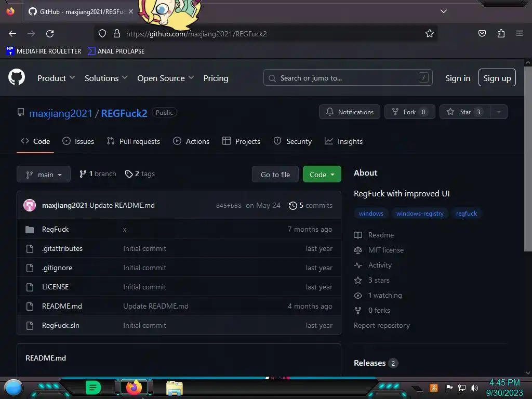Open the REGFuck2 repository name link
The width and height of the screenshot is (532, 399).
tap(124, 113)
